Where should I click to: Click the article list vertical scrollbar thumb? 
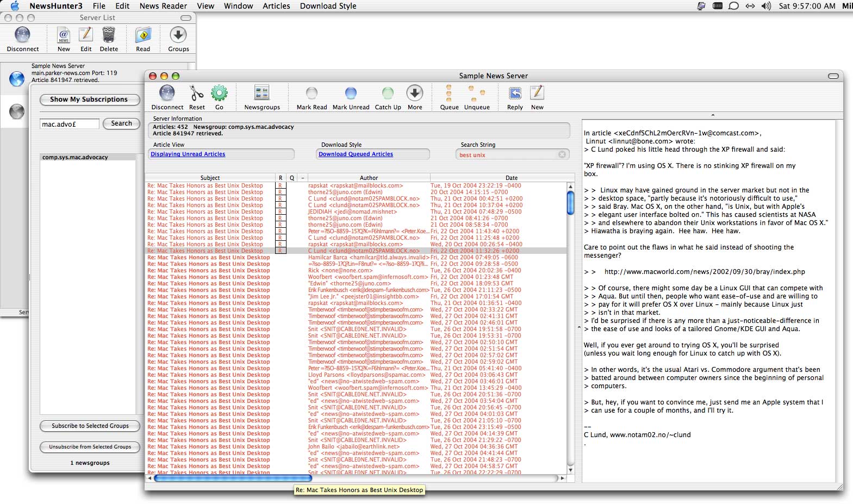tap(570, 203)
